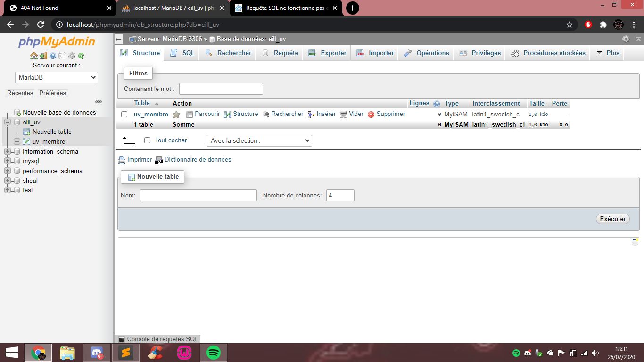The image size is (644, 362).
Task: Click the favorite star icon for uv_membre
Action: [x=176, y=115]
